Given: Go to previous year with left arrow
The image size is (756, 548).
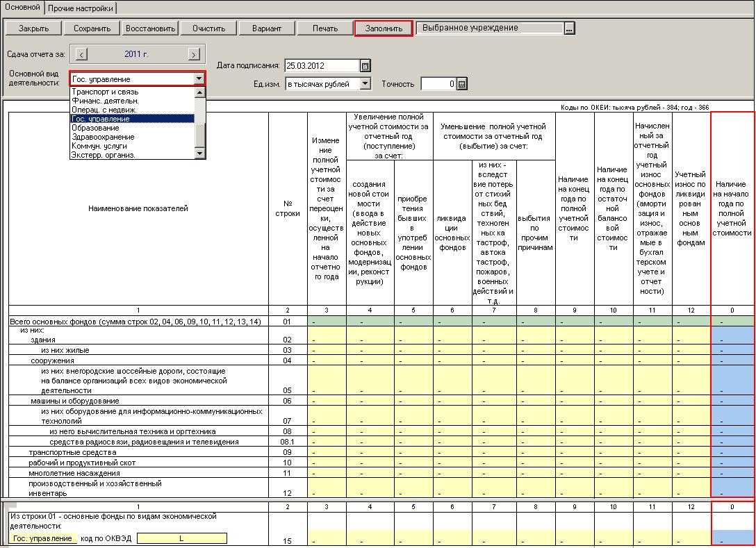Looking at the screenshot, I should click(81, 54).
